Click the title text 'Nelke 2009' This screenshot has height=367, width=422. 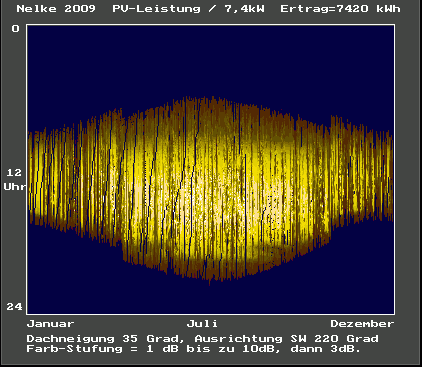tap(56, 8)
